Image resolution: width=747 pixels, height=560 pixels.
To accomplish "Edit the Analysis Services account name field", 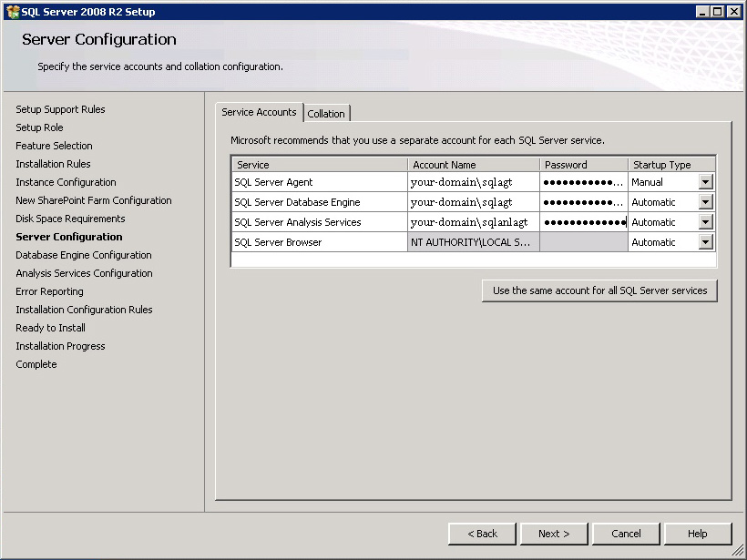I will point(474,222).
